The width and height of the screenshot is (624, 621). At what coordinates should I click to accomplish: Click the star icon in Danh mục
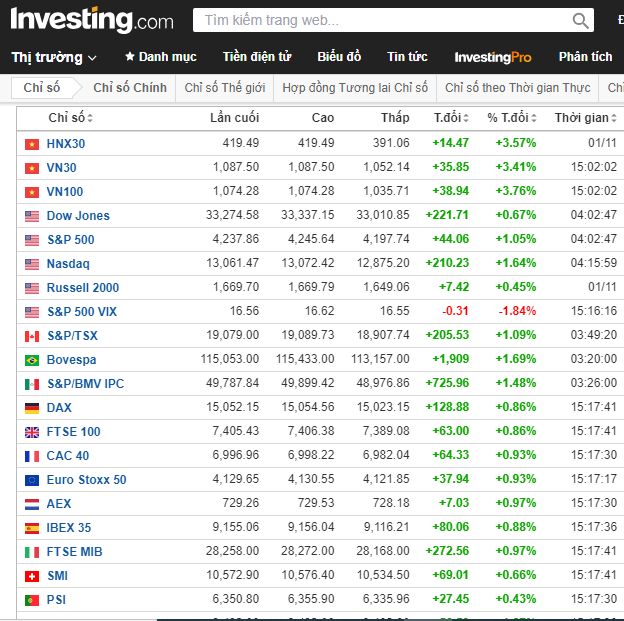pos(129,57)
